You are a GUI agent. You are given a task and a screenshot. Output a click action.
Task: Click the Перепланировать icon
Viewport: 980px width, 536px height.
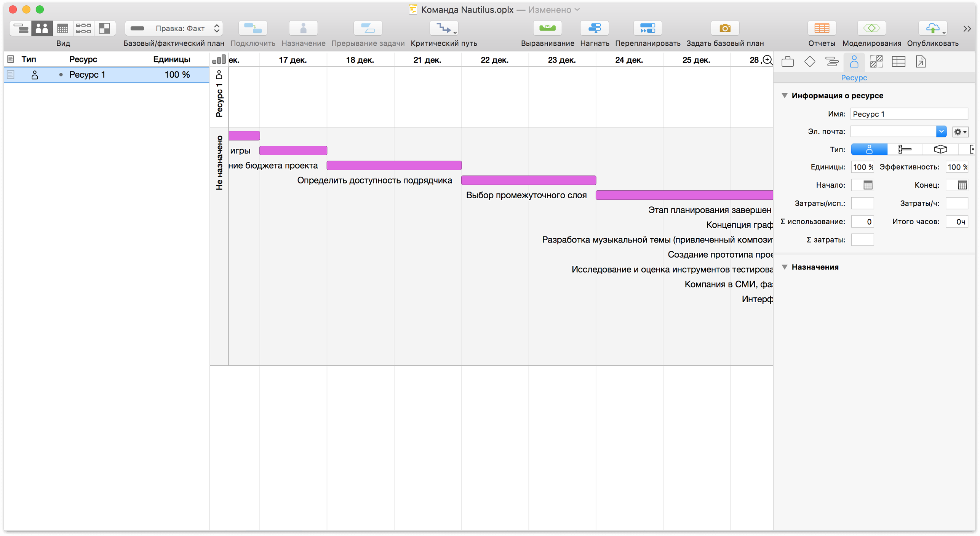click(x=647, y=28)
